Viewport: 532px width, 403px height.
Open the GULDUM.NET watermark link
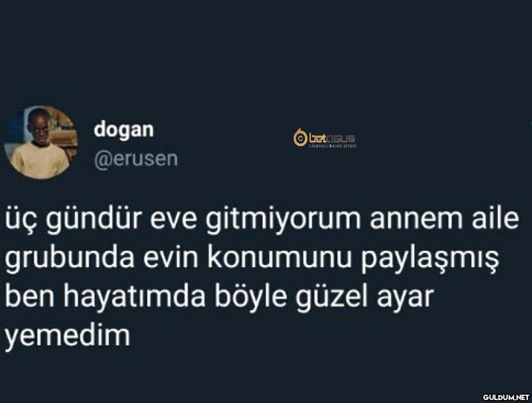(x=506, y=397)
